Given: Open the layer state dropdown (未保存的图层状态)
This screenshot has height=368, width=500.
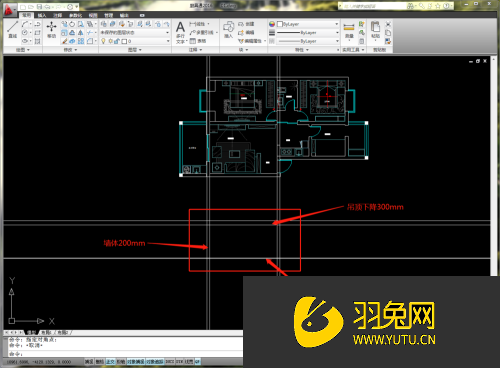Looking at the screenshot, I should coord(135,33).
